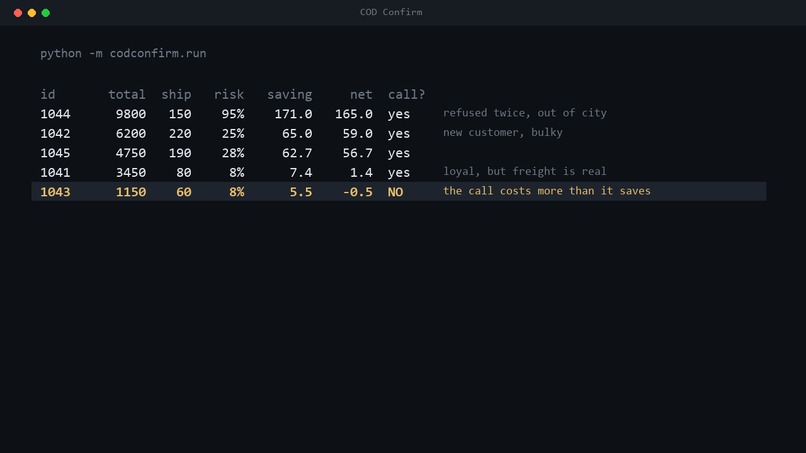Click the 'COD Confirm' window title

pyautogui.click(x=391, y=12)
